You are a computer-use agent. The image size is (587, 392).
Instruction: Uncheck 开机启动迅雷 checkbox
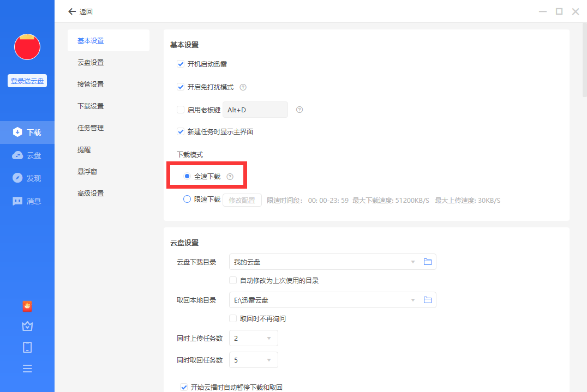point(181,64)
